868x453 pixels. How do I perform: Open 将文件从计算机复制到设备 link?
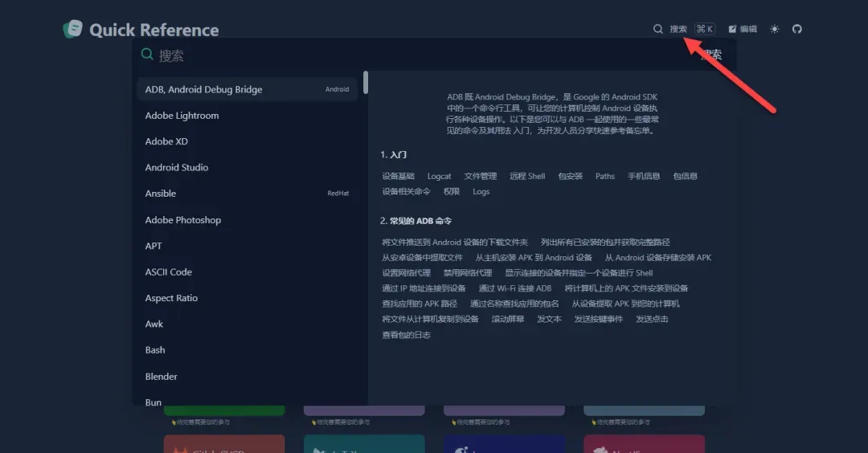(430, 319)
